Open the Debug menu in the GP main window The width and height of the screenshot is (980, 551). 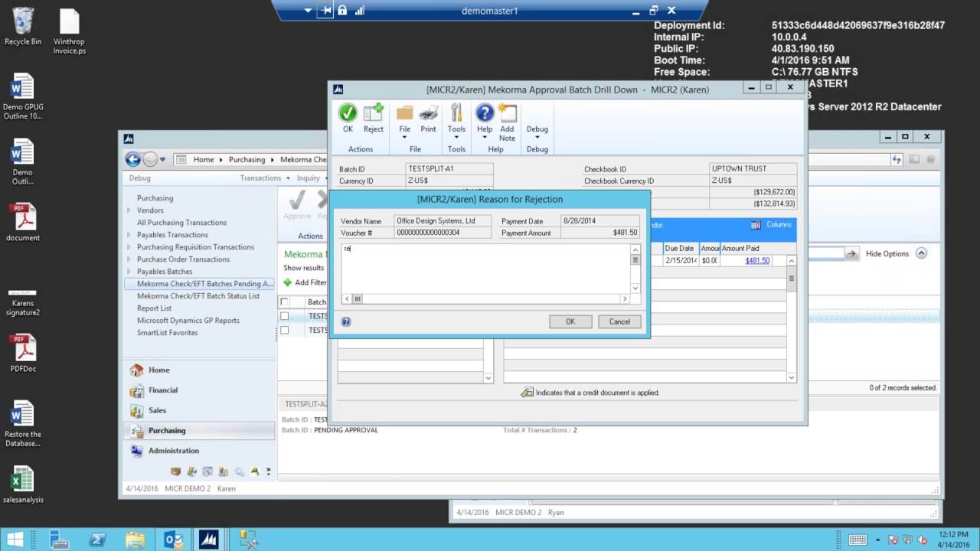(x=139, y=178)
